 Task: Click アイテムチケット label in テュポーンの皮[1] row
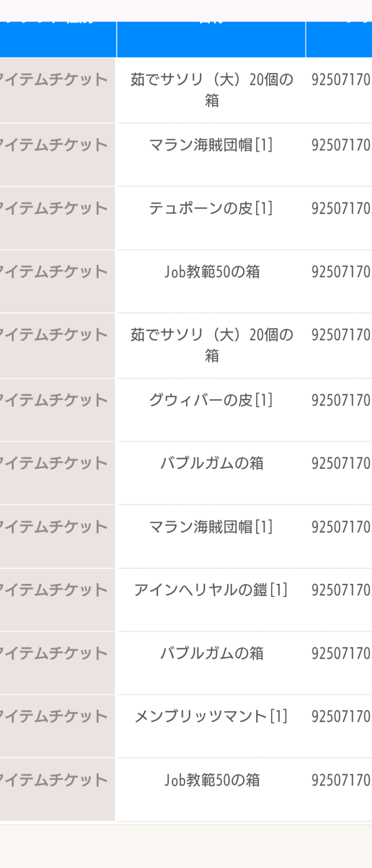(x=53, y=208)
